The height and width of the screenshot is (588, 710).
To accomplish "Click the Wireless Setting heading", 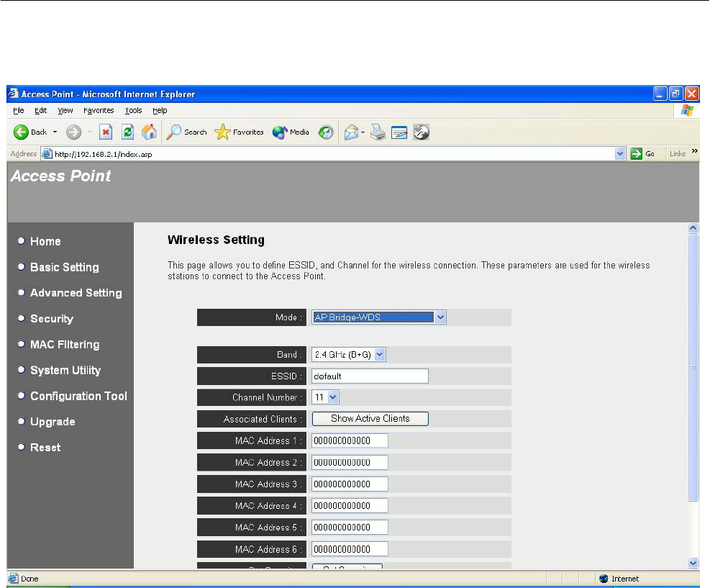I will [x=216, y=240].
